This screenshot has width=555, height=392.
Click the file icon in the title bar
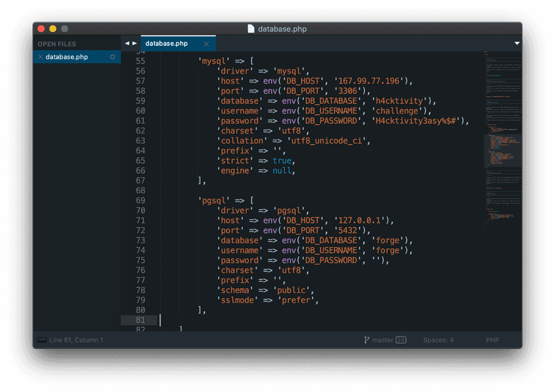pyautogui.click(x=251, y=29)
